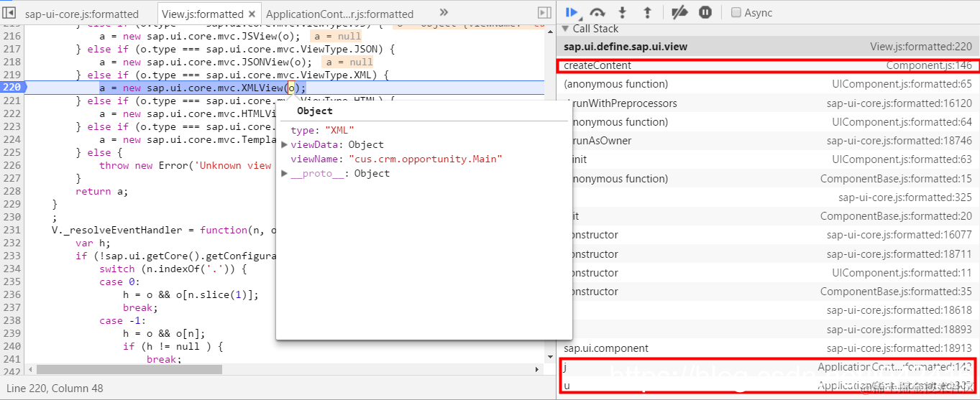Open sap-ui-core.js:formatted:18746 link
This screenshot has width=980, height=400.
point(899,141)
